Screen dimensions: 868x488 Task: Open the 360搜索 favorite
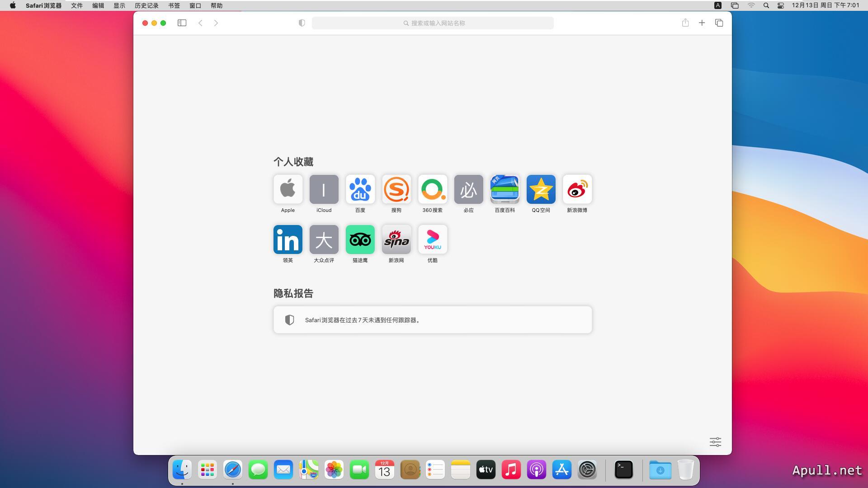click(433, 189)
